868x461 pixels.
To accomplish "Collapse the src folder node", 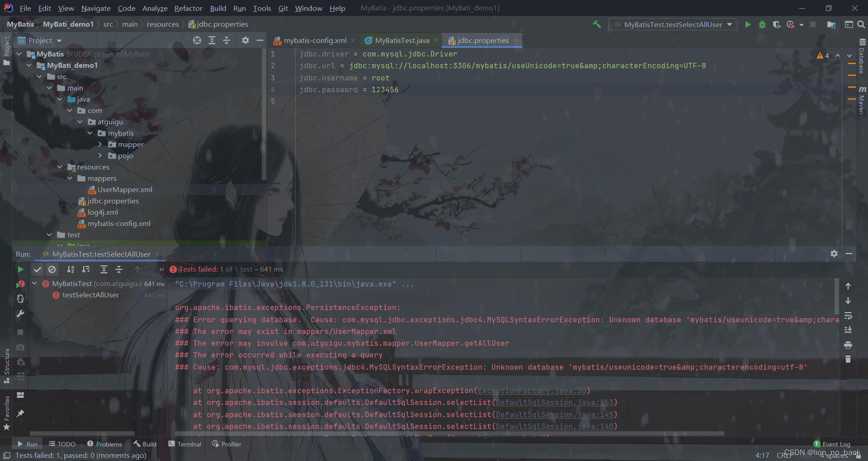I will point(39,76).
